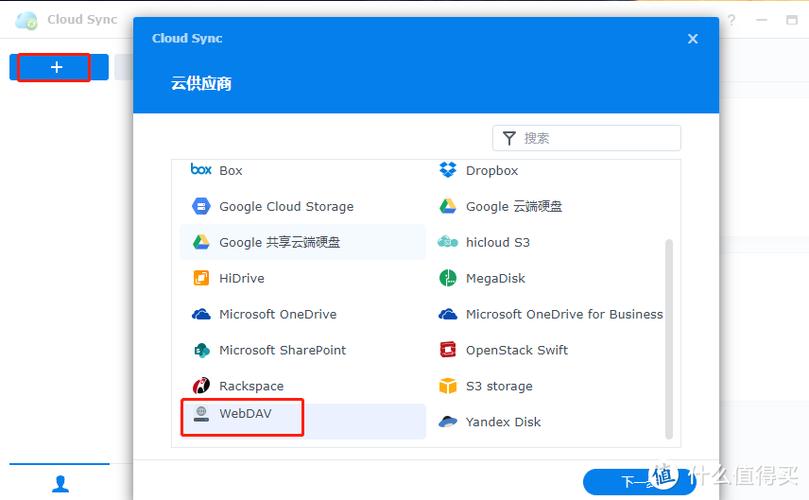Viewport: 809px width, 500px height.
Task: Choose the Dropbox icon
Action: (448, 170)
